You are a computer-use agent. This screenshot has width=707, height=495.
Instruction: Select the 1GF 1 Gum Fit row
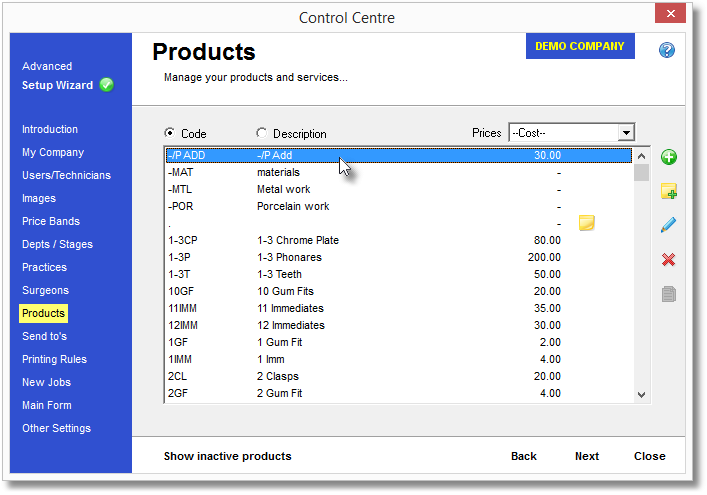click(399, 342)
